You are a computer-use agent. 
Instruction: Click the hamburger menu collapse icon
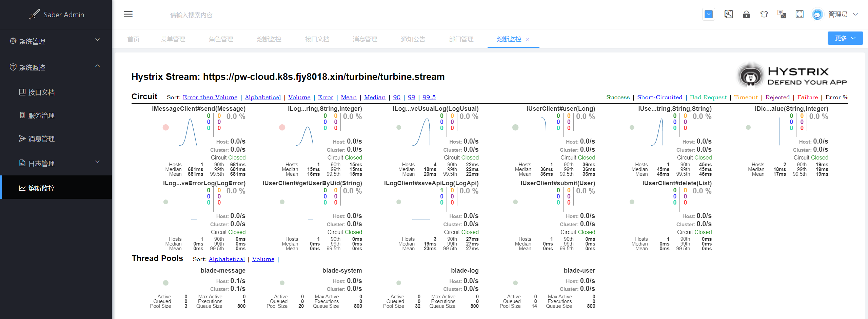pos(128,14)
